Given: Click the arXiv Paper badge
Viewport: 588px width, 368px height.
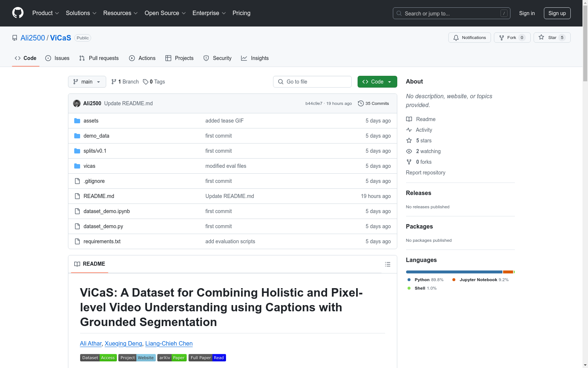Looking at the screenshot, I should pos(172,358).
